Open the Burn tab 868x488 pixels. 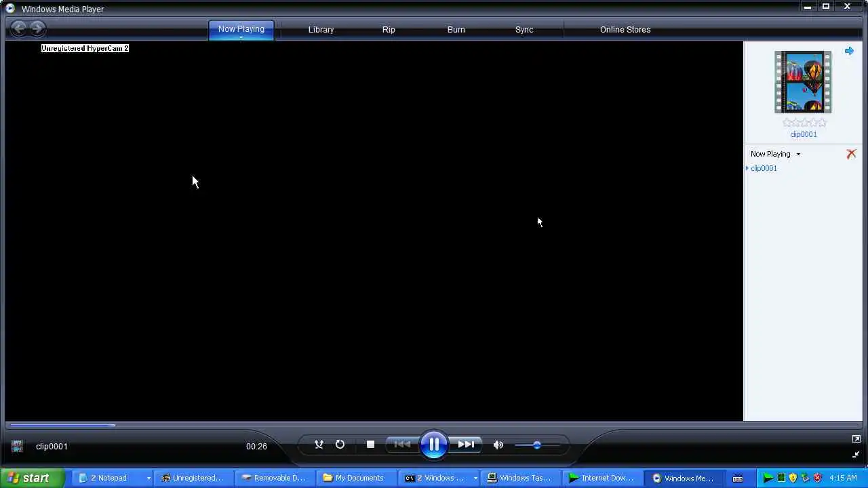click(x=456, y=30)
